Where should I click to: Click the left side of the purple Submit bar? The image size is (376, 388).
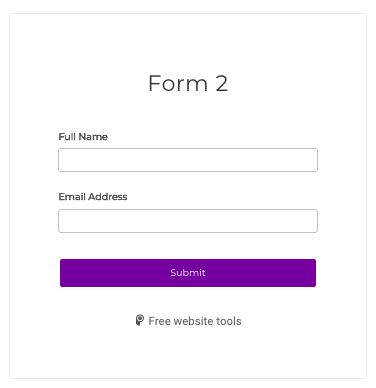(x=77, y=273)
